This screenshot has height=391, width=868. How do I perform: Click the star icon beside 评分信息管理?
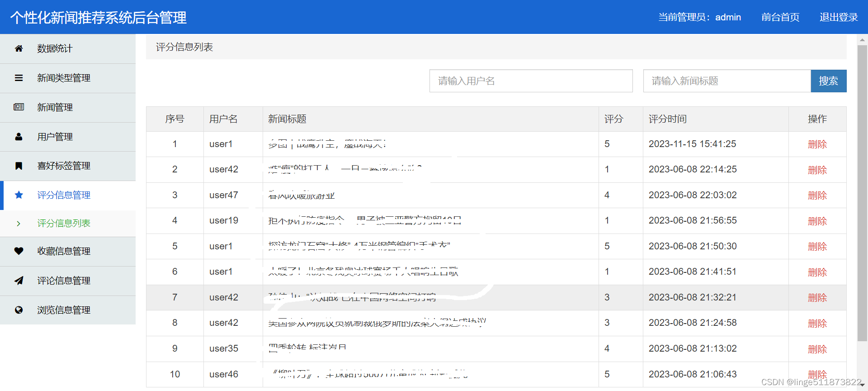point(19,195)
